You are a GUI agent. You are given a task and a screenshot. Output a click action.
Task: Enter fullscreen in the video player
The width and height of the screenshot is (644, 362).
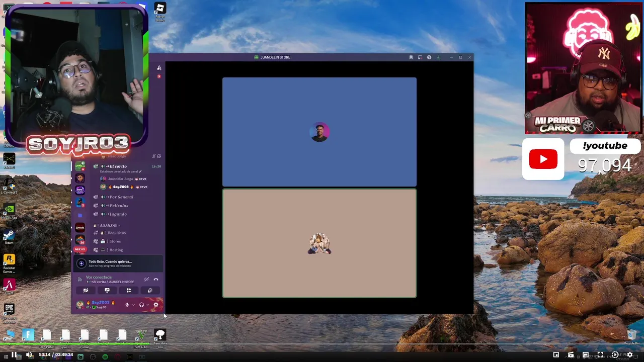coord(600,355)
